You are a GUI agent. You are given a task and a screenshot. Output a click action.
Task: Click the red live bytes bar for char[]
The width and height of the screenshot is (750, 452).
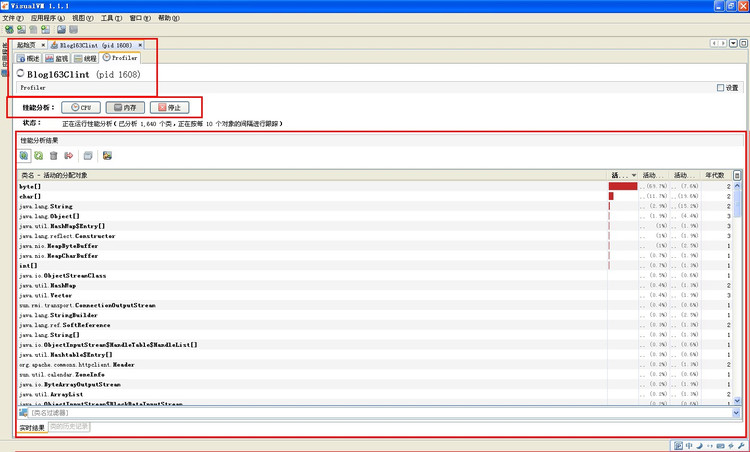pos(611,196)
